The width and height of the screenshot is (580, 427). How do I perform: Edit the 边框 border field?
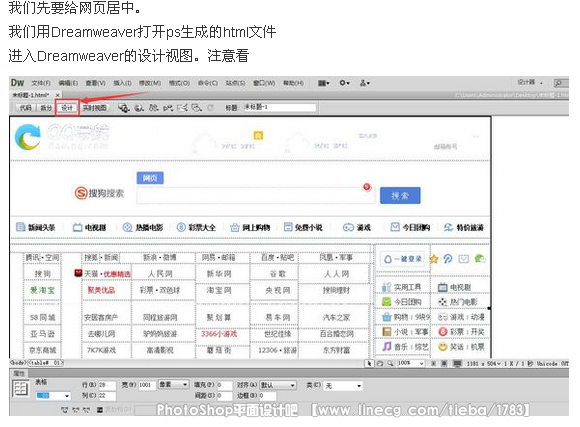coord(267,396)
